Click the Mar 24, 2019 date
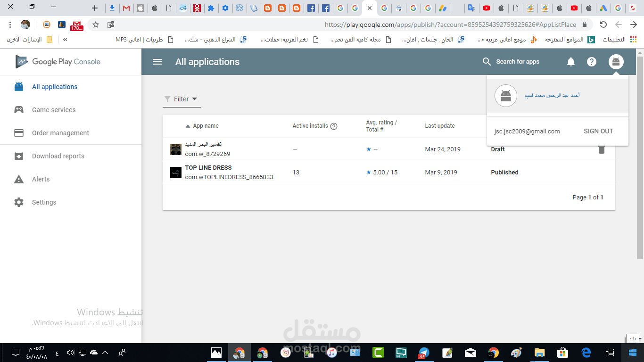Viewport: 644px width, 362px height. pyautogui.click(x=443, y=149)
